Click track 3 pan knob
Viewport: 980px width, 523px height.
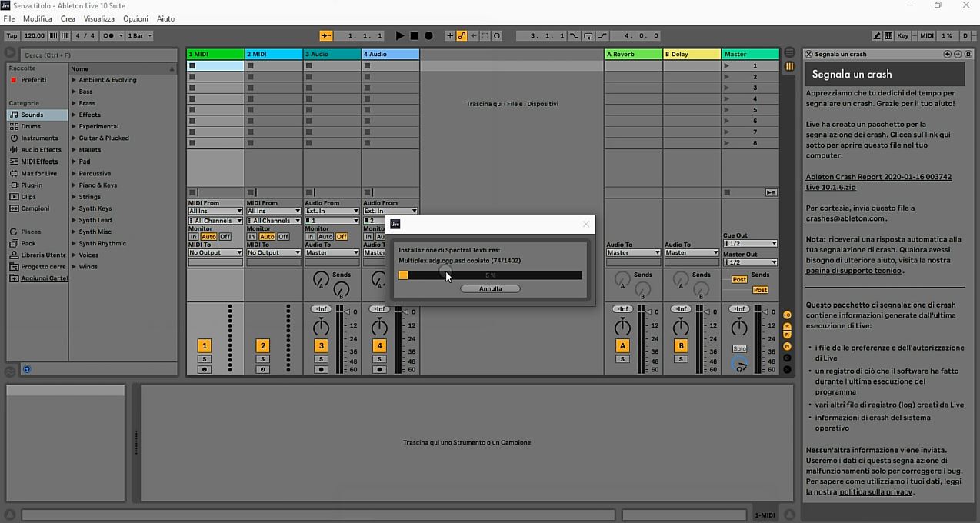(321, 327)
